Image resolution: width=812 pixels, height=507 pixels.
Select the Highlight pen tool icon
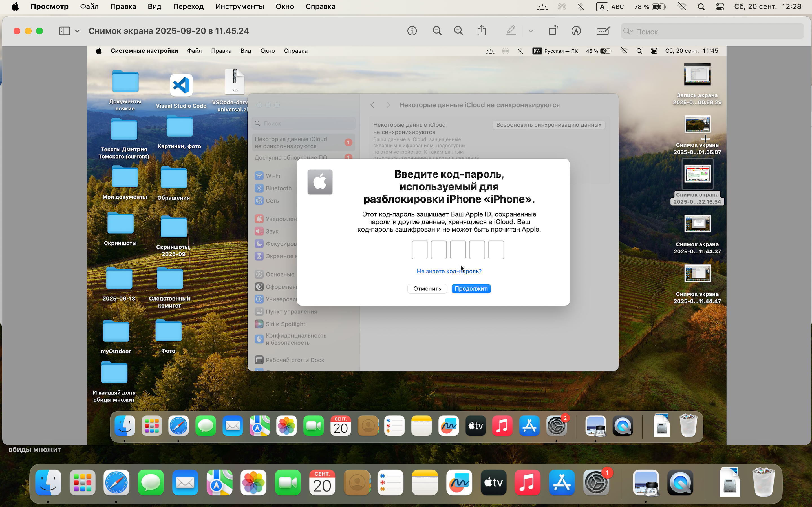coord(511,31)
